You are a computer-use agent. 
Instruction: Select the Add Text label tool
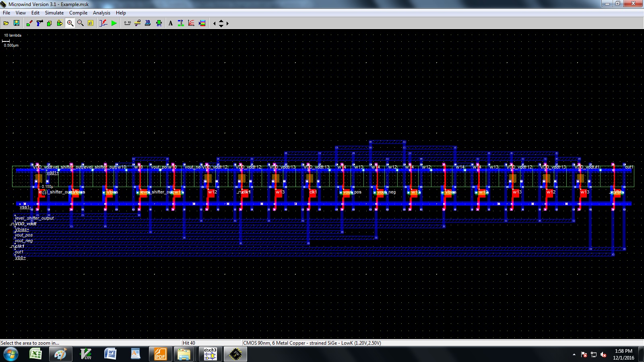click(x=170, y=23)
